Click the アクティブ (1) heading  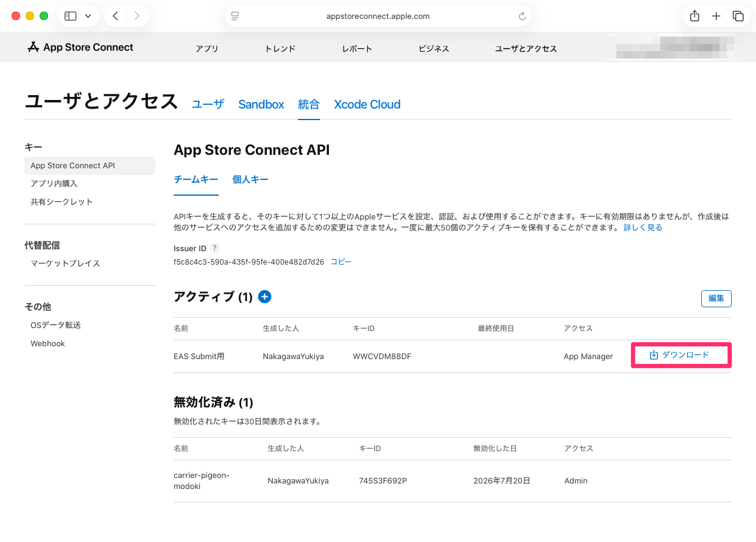[213, 297]
